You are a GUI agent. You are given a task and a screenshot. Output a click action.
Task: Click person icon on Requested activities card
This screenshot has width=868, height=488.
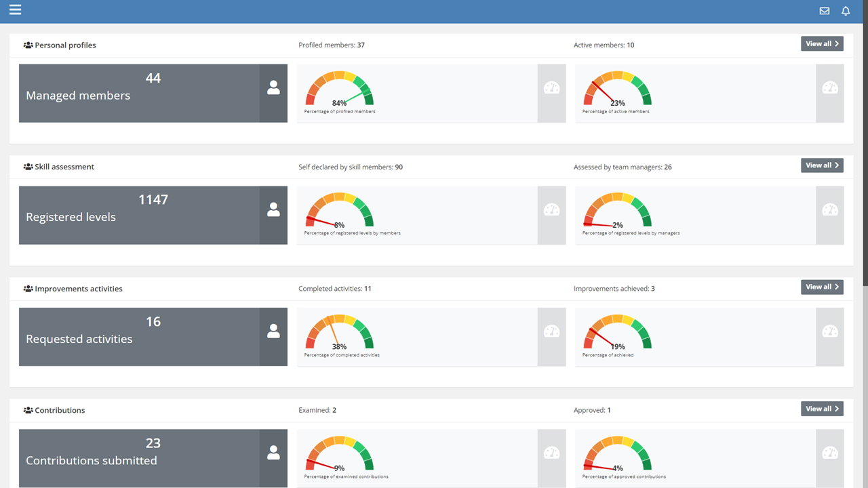273,331
